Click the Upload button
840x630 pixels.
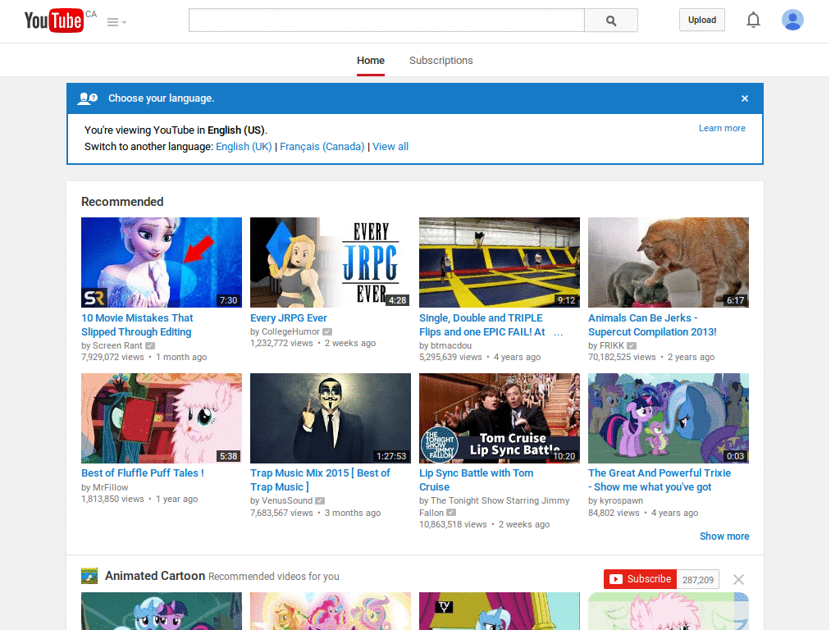point(702,20)
